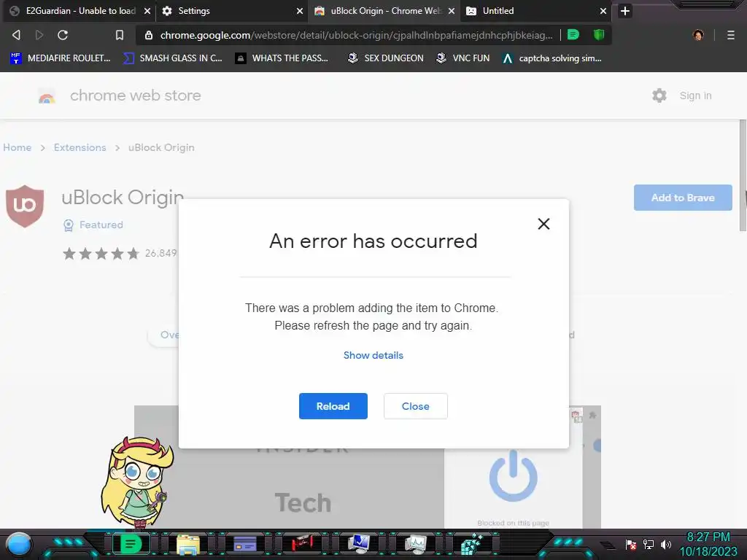Close the Untitled tab
This screenshot has height=560, width=747.
[x=603, y=10]
